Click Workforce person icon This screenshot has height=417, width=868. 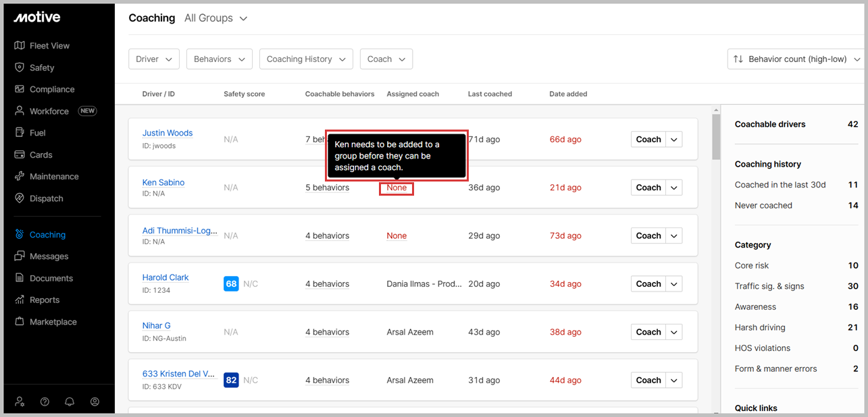point(20,111)
